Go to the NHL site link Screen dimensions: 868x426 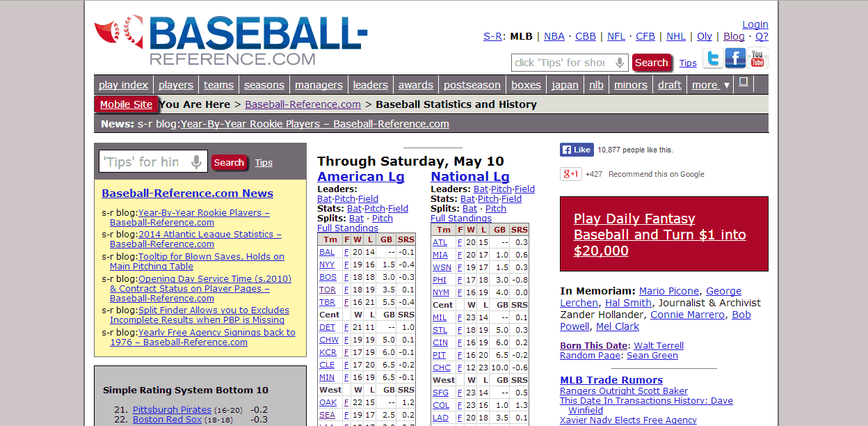tap(676, 36)
